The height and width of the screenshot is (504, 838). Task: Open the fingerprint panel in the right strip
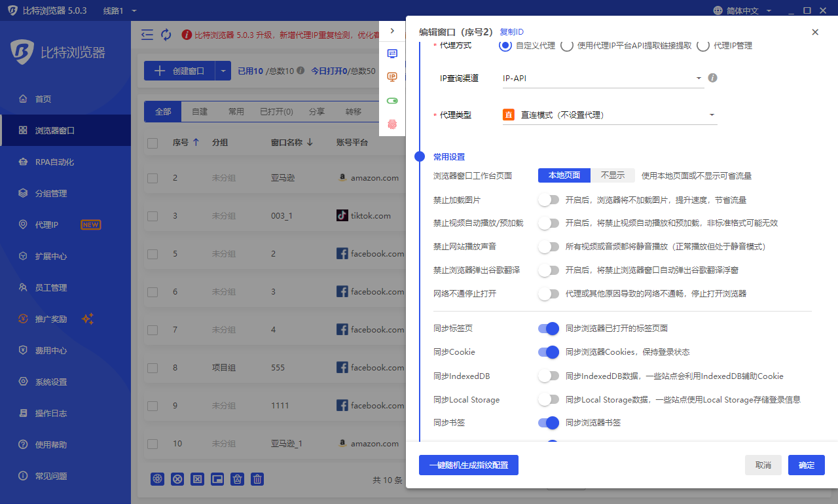tap(392, 124)
